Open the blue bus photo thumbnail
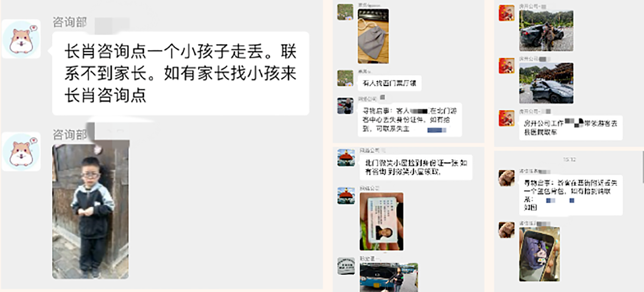This screenshot has height=292, width=644. point(389,277)
